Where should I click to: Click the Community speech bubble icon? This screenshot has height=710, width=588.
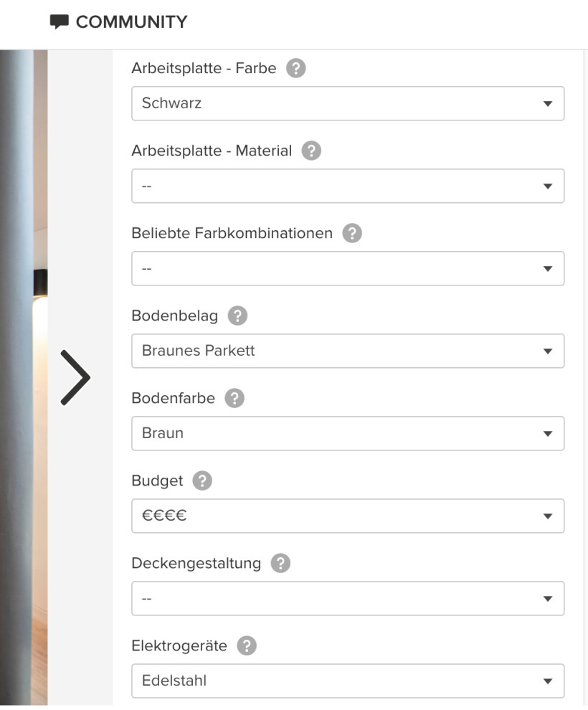[60, 22]
